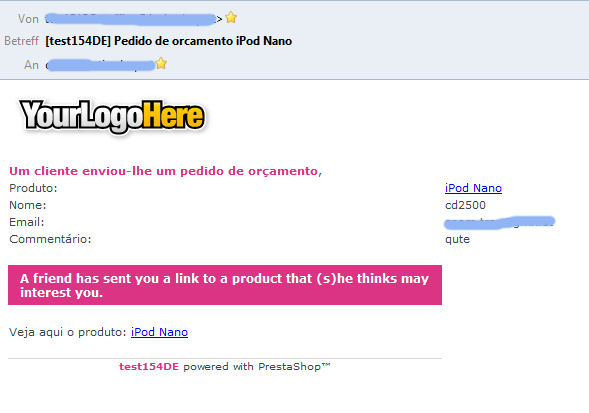Click the Betreff label in header
Screen dimensions: 589x413
pos(21,41)
